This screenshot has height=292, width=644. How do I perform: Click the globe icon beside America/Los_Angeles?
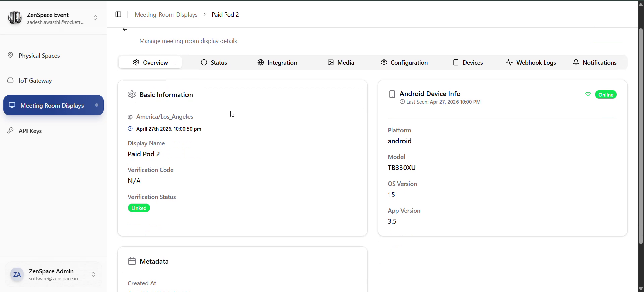click(130, 117)
